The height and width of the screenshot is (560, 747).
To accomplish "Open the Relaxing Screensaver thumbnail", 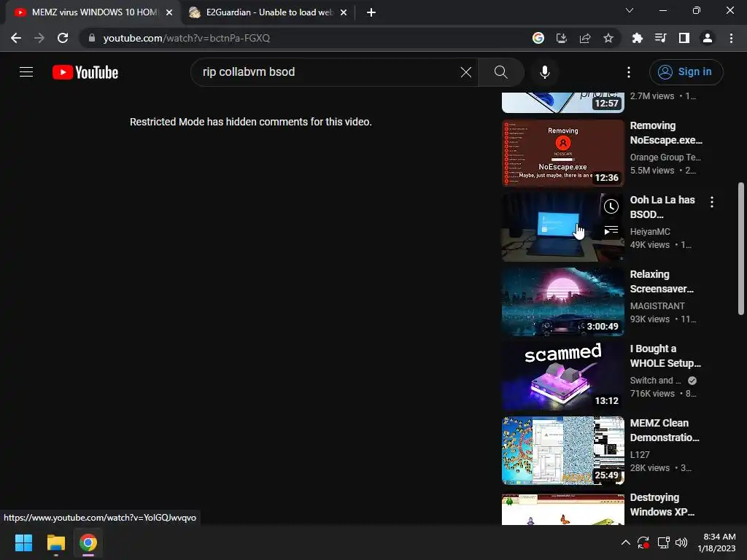I will point(562,302).
